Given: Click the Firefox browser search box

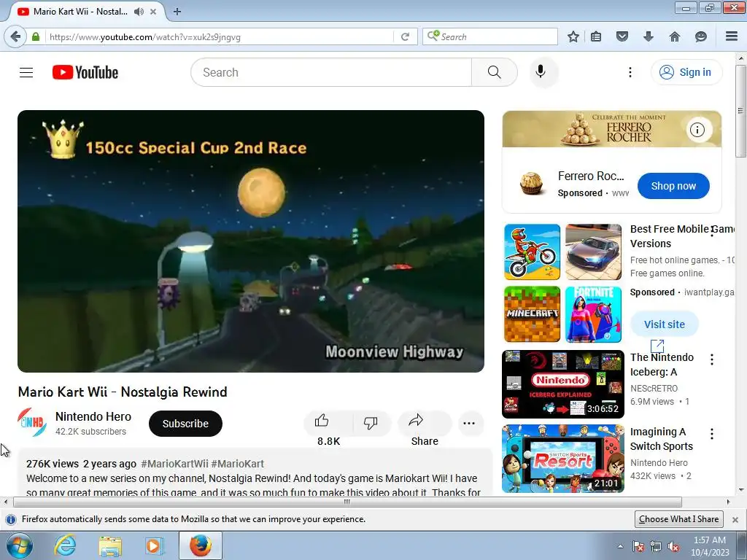Looking at the screenshot, I should (x=489, y=36).
